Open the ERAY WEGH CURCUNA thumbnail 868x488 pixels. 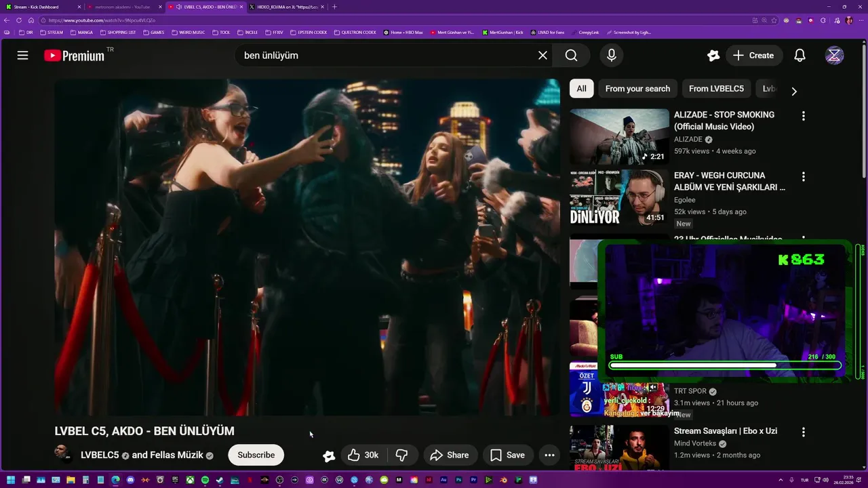coord(619,197)
